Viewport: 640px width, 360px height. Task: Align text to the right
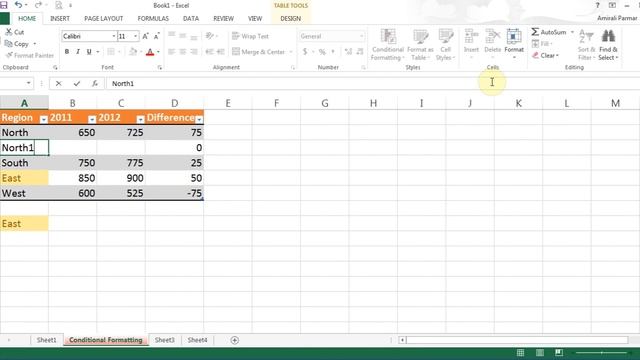(194, 52)
